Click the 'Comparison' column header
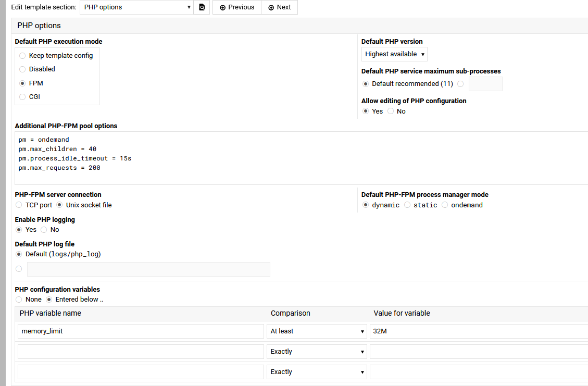 [x=291, y=313]
